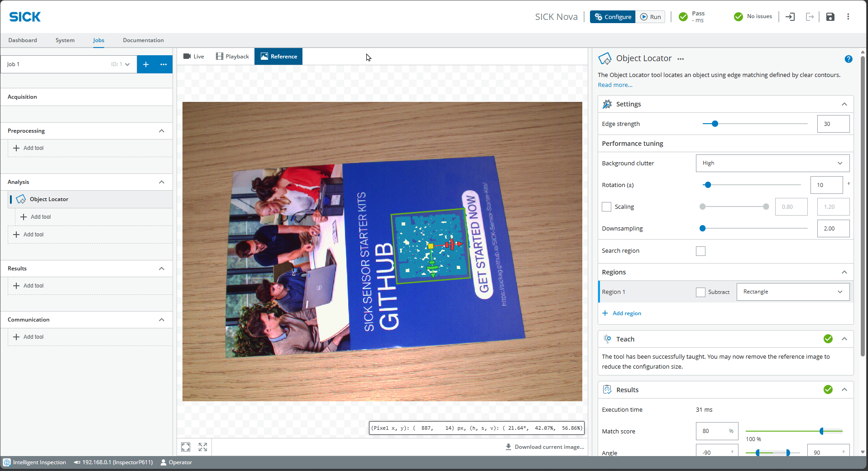The width and height of the screenshot is (868, 471).
Task: Click the Match score value field
Action: 717,431
